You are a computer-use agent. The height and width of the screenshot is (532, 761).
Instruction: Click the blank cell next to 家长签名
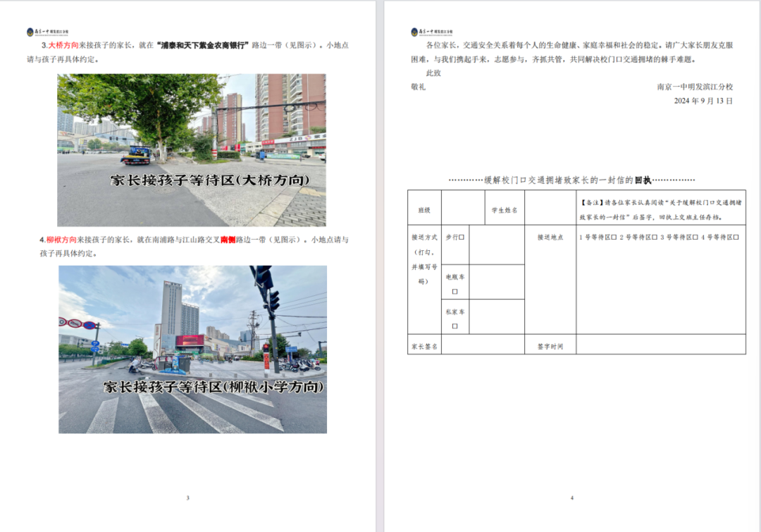(483, 344)
